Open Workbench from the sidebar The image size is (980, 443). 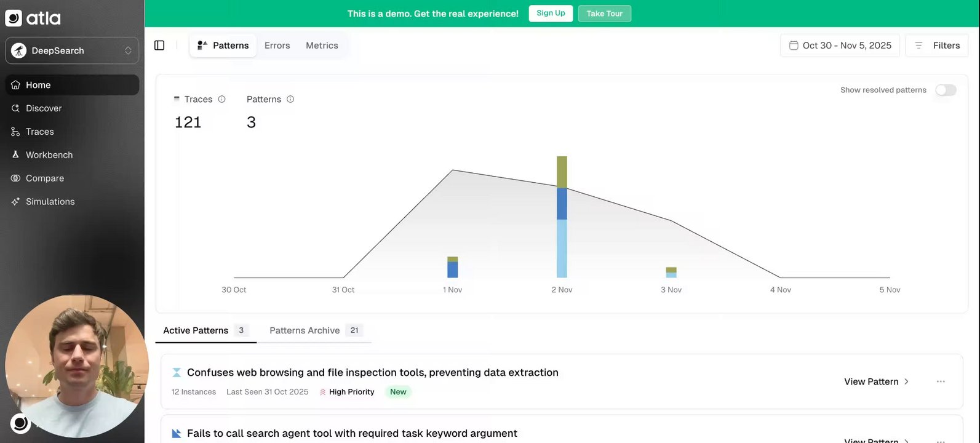click(x=49, y=155)
